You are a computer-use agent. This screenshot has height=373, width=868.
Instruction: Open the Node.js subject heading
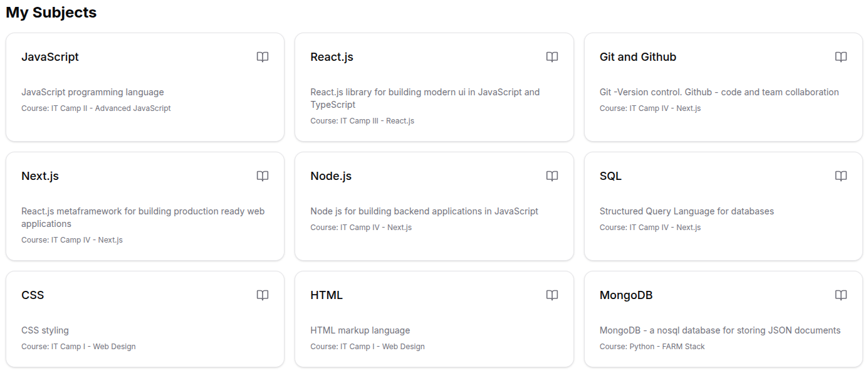click(x=331, y=176)
